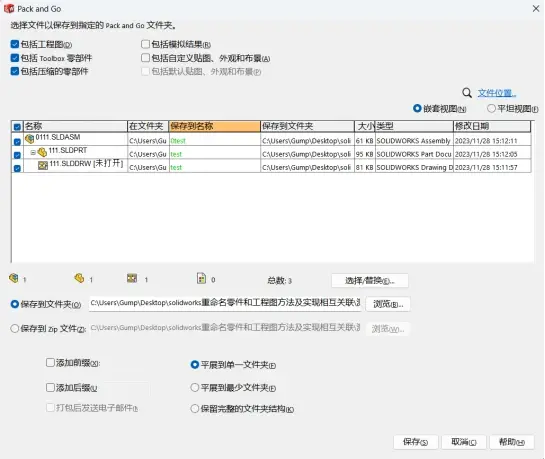Click 在文件夹 column header

[x=148, y=126]
